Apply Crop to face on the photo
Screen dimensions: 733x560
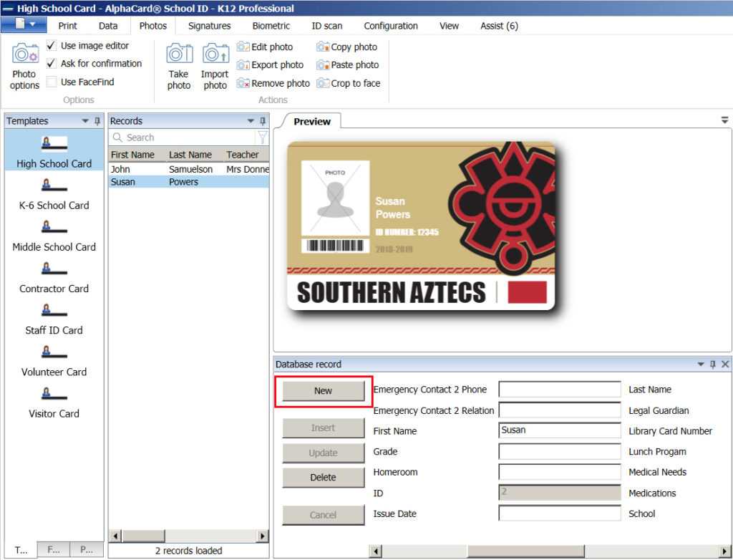tap(350, 83)
